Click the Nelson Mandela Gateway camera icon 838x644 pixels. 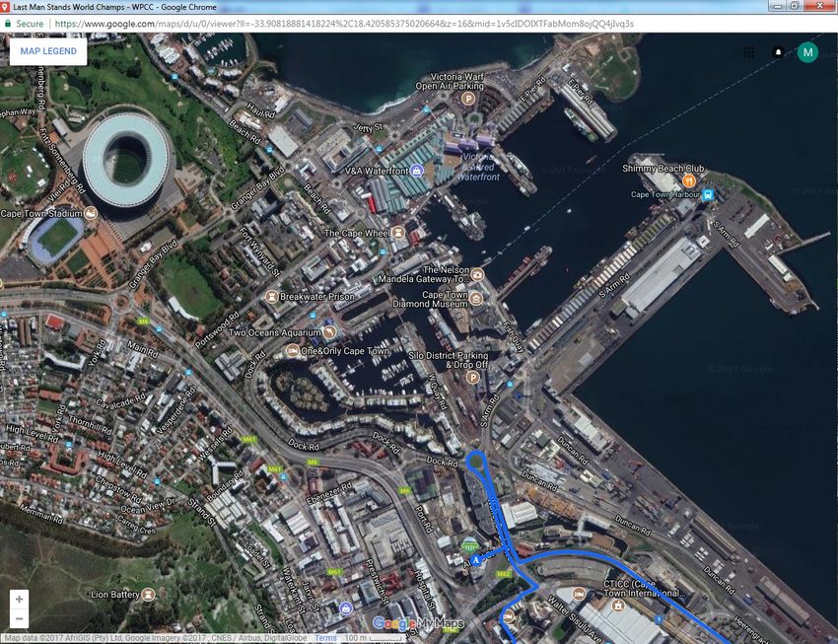[477, 275]
